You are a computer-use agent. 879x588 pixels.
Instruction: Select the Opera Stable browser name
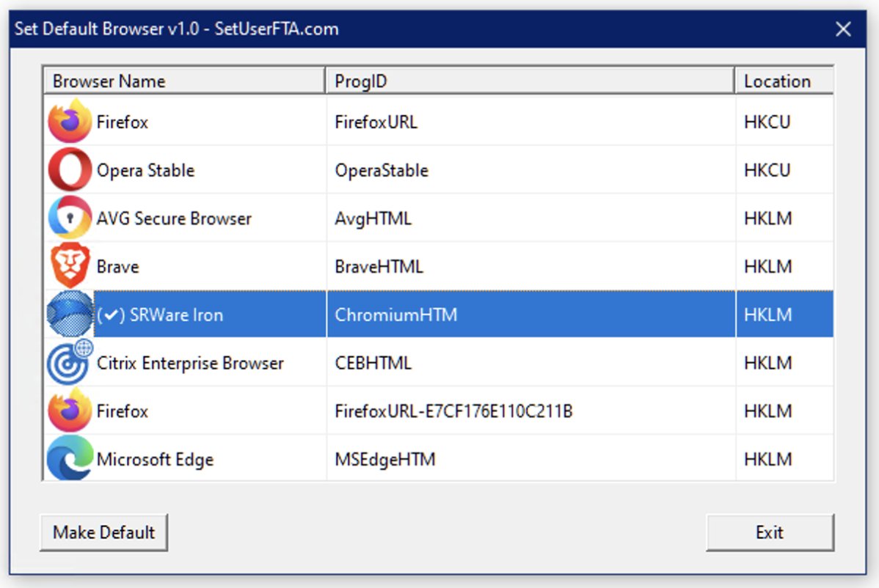coord(146,169)
